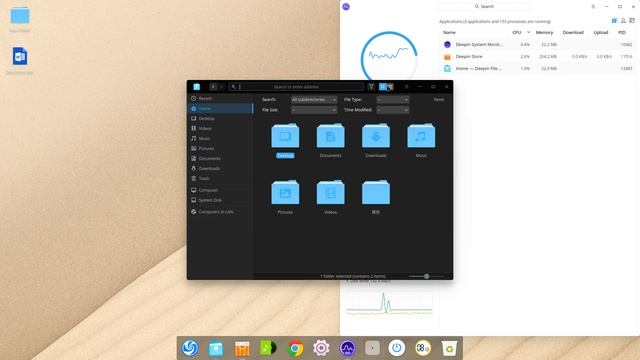This screenshot has width=640, height=360.
Task: Open Videos in the file manager sidebar
Action: pyautogui.click(x=221, y=129)
